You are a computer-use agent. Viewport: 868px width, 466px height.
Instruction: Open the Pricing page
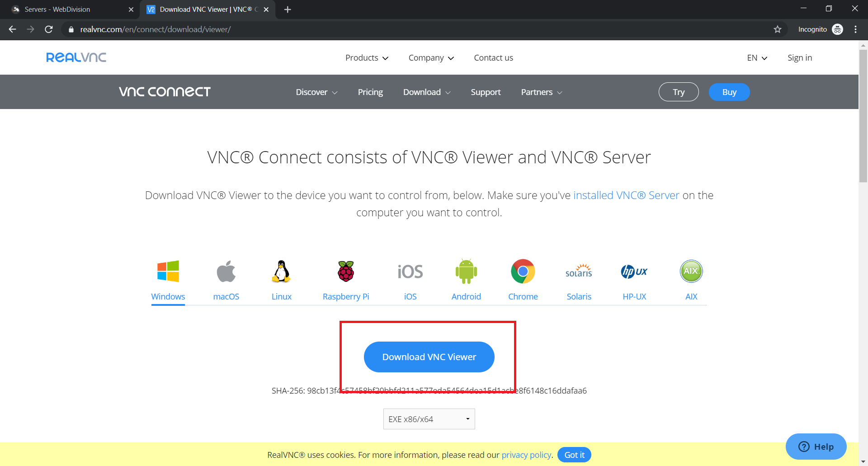370,92
